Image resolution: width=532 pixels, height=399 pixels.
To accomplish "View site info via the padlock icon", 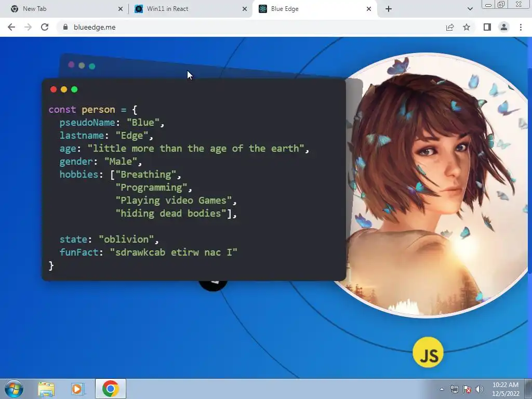I will coord(65,27).
